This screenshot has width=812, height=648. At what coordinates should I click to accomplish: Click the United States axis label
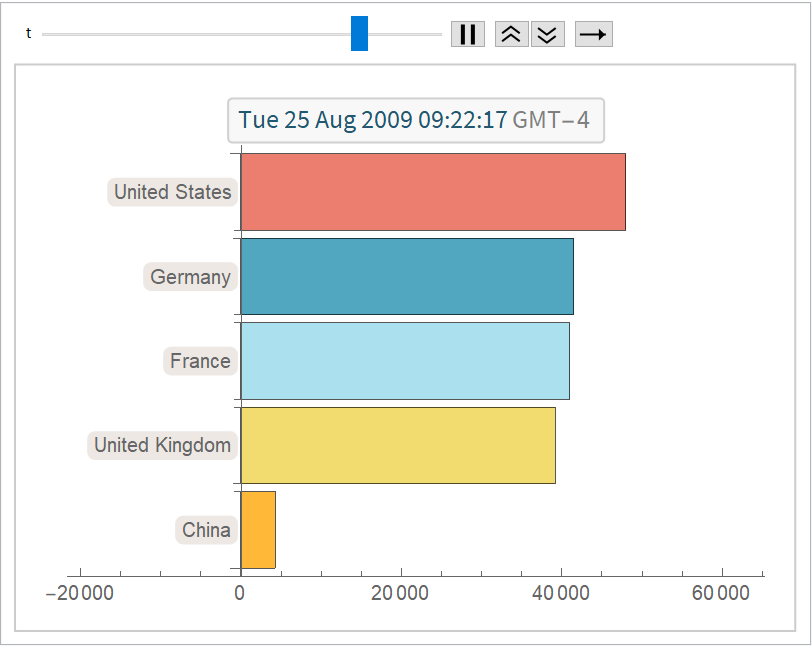click(172, 192)
